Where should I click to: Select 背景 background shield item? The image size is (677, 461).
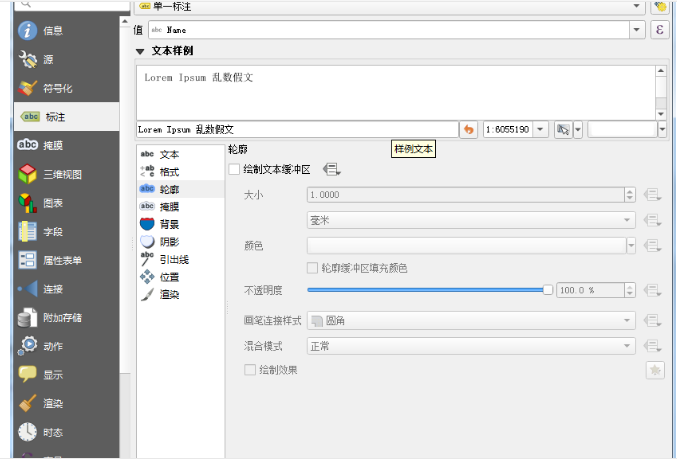(x=180, y=224)
